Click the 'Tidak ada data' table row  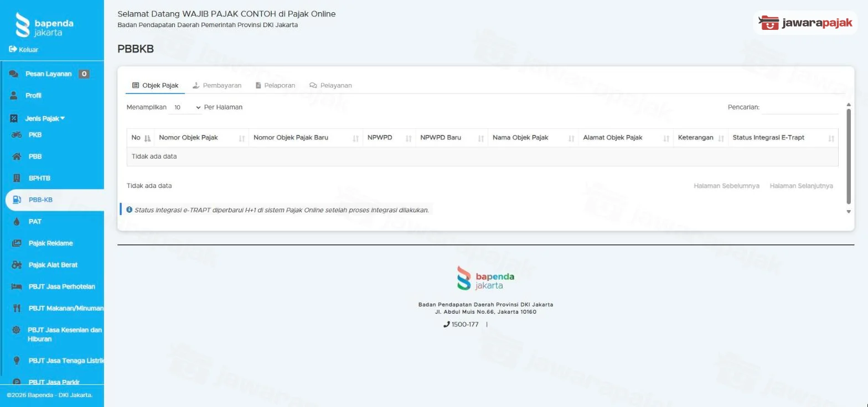pyautogui.click(x=482, y=156)
